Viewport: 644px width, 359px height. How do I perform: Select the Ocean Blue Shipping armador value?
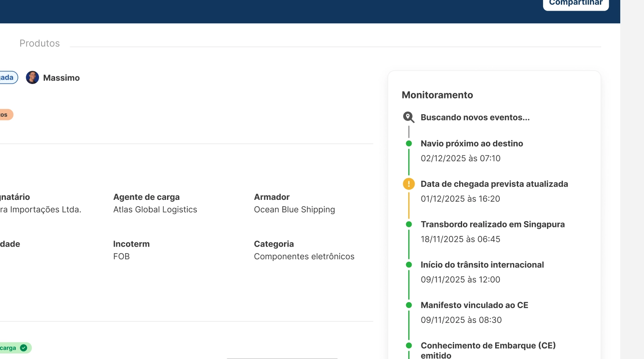click(x=294, y=210)
